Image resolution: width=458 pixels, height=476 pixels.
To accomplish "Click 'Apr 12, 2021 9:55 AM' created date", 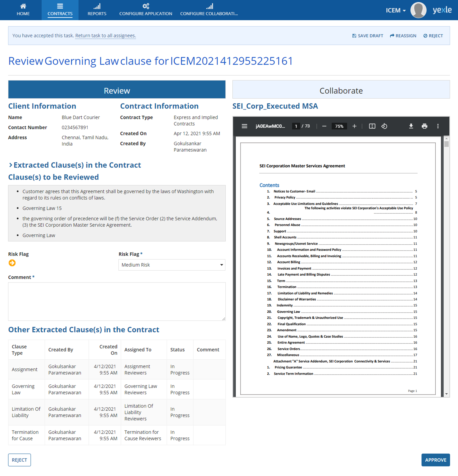I will (x=197, y=133).
